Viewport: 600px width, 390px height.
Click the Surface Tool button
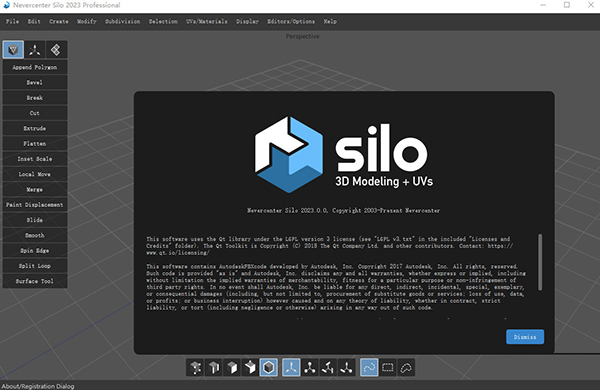coord(35,281)
